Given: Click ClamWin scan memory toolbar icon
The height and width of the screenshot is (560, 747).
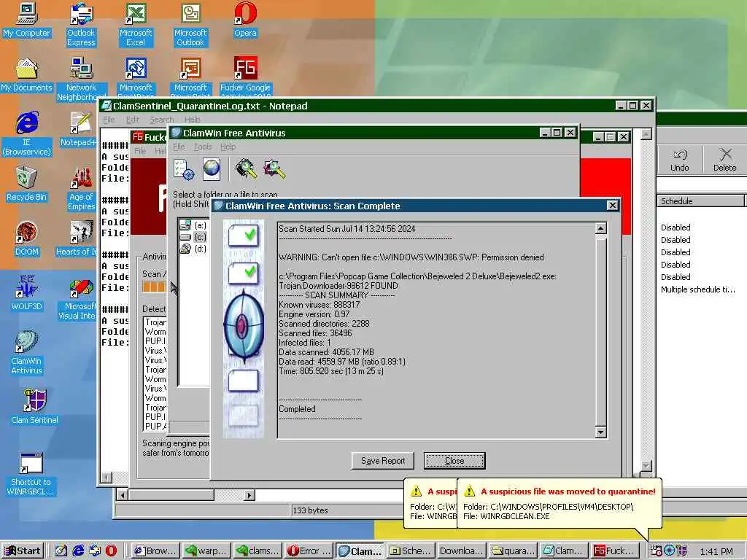Looking at the screenshot, I should (246, 169).
